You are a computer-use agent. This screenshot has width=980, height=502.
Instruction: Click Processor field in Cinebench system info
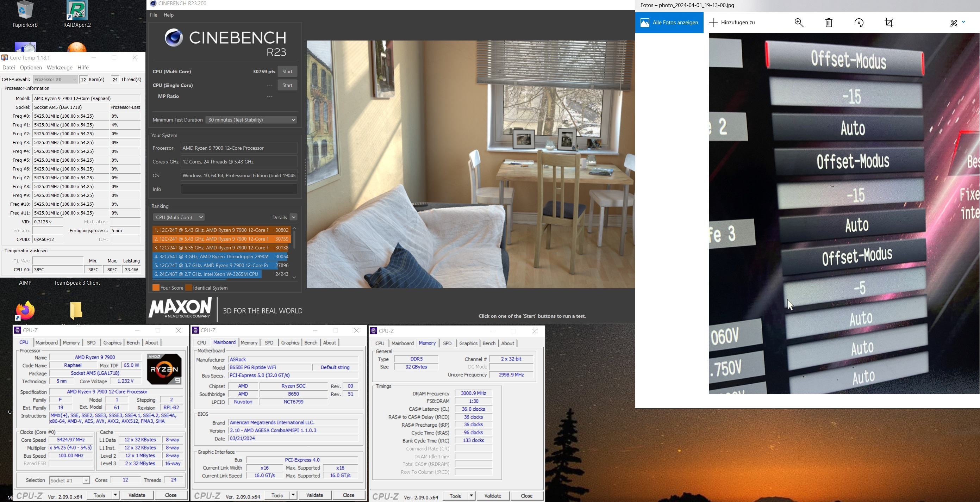pyautogui.click(x=239, y=148)
